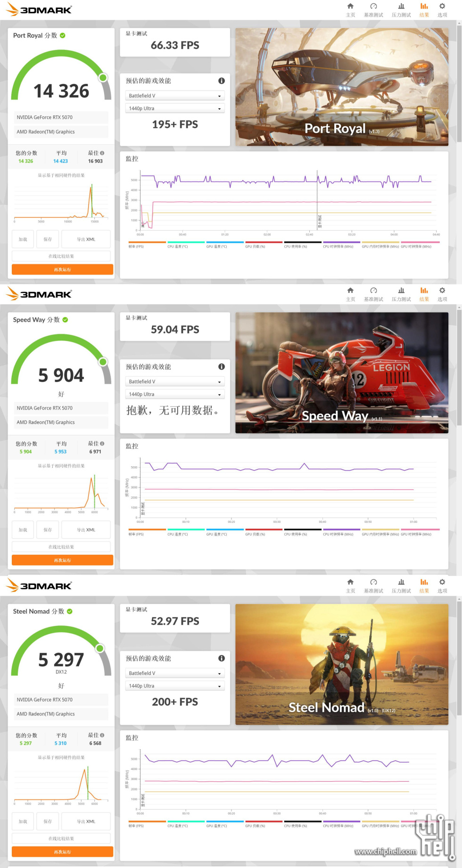
Task: Click green verified check beside Steel Nomad 分数
Action: pyautogui.click(x=70, y=611)
